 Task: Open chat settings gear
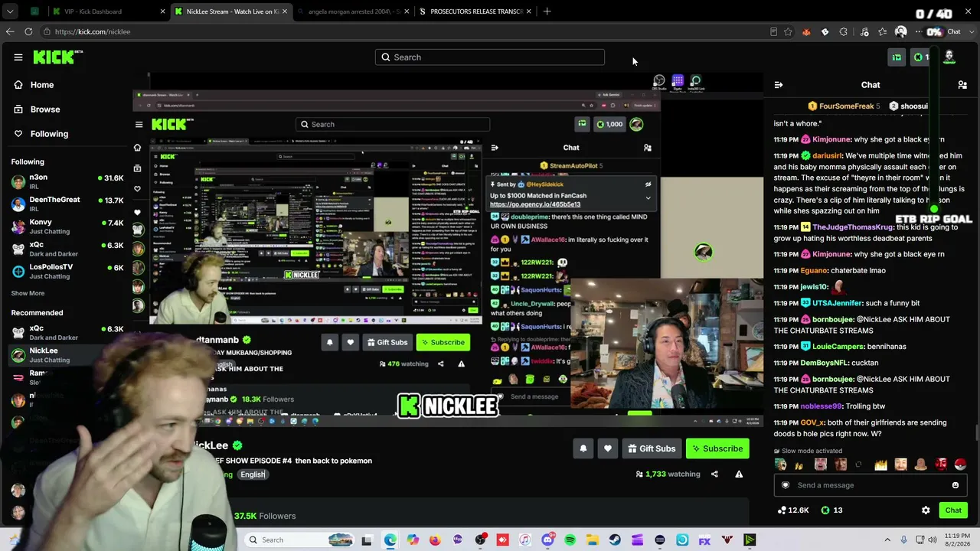(926, 510)
